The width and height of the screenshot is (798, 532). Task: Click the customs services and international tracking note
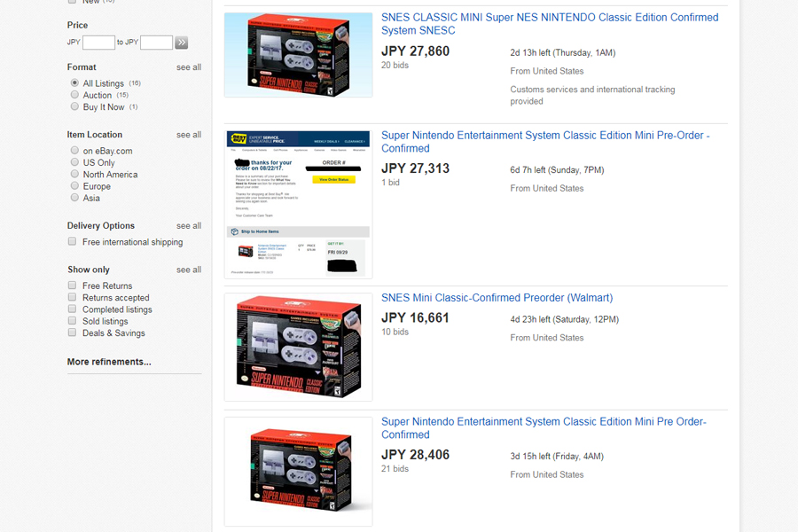tap(592, 95)
